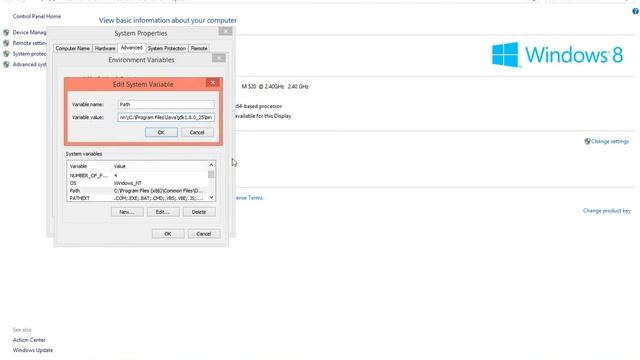The height and width of the screenshot is (360, 640).
Task: Open Advanced system settings link
Action: [x=29, y=64]
